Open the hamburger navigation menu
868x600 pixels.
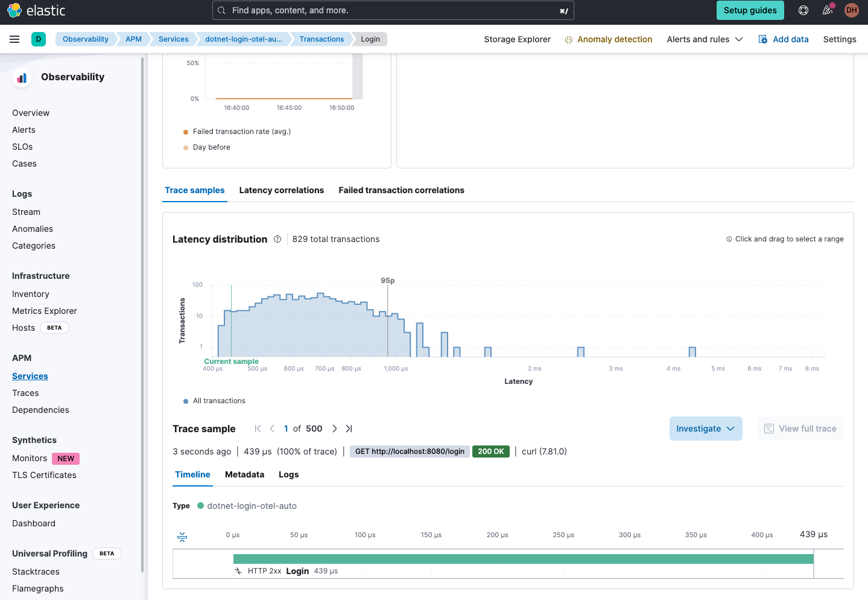[14, 39]
